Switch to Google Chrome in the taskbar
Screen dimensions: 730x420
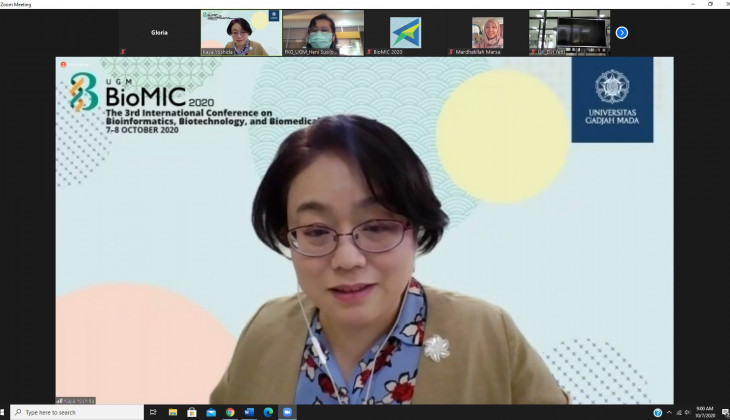(230, 413)
